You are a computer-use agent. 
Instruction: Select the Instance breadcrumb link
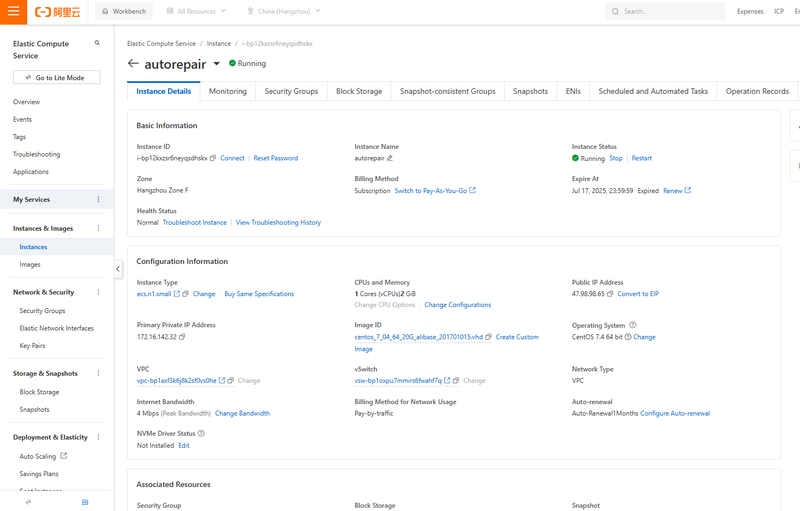click(x=218, y=44)
